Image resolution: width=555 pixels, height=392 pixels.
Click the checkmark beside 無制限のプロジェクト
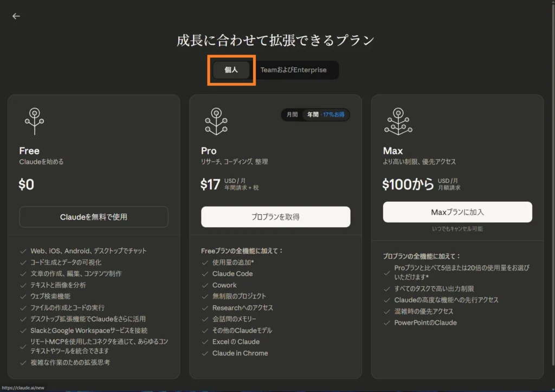tap(204, 297)
